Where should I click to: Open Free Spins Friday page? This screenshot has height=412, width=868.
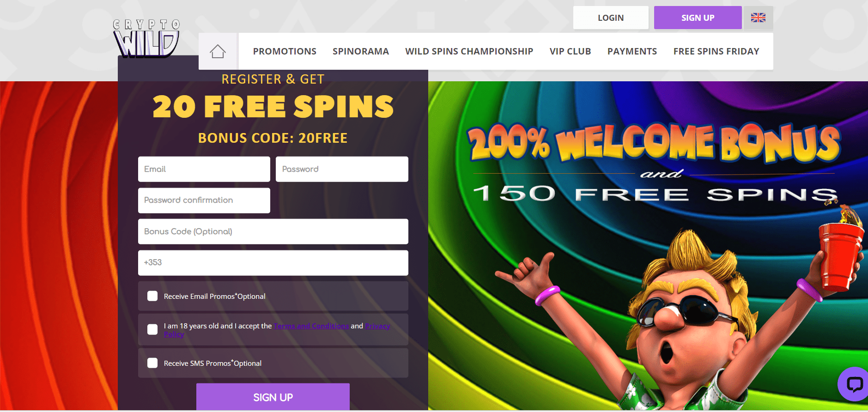click(716, 51)
